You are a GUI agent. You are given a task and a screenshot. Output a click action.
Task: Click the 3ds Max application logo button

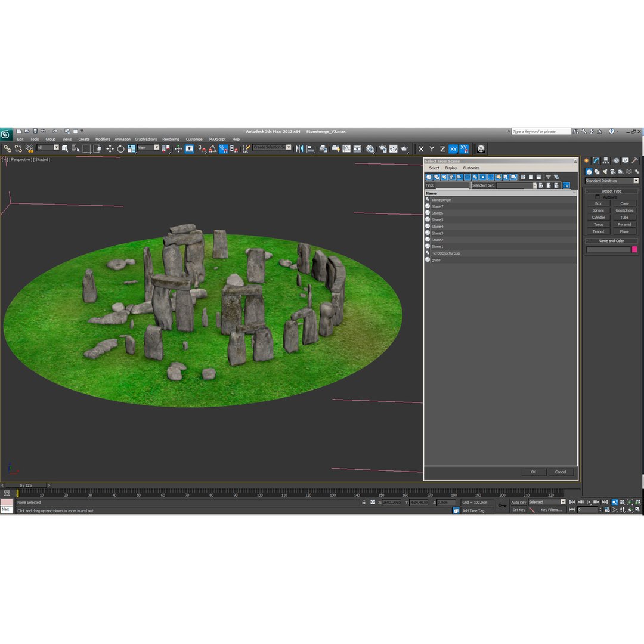point(6,134)
